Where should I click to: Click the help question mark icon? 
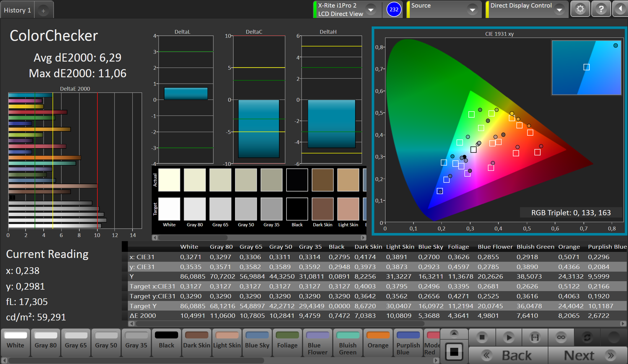601,9
